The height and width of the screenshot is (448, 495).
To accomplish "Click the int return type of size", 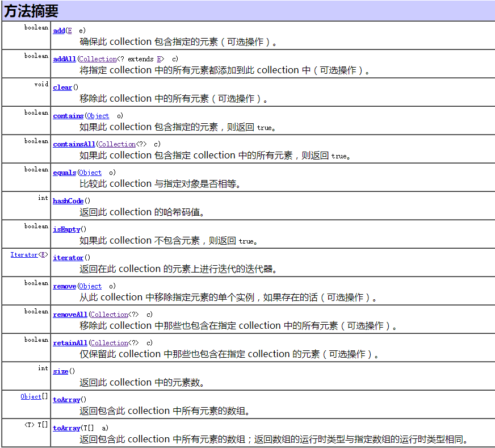I will click(x=43, y=369).
